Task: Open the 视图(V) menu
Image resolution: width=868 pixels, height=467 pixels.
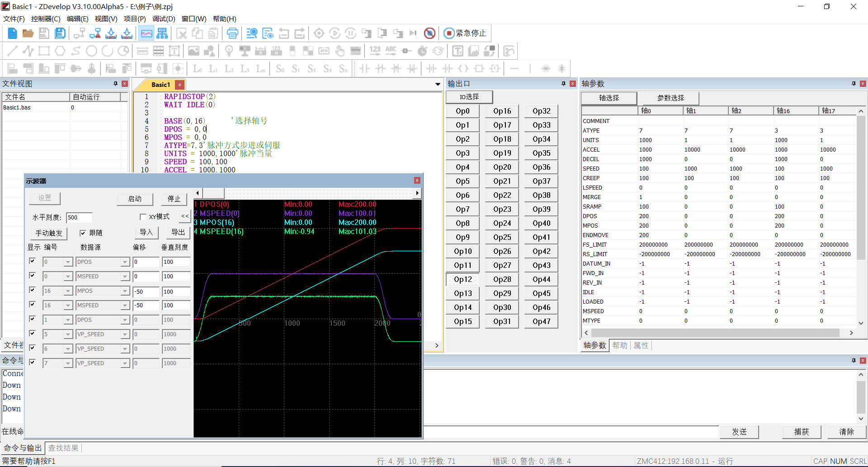Action: click(x=106, y=19)
